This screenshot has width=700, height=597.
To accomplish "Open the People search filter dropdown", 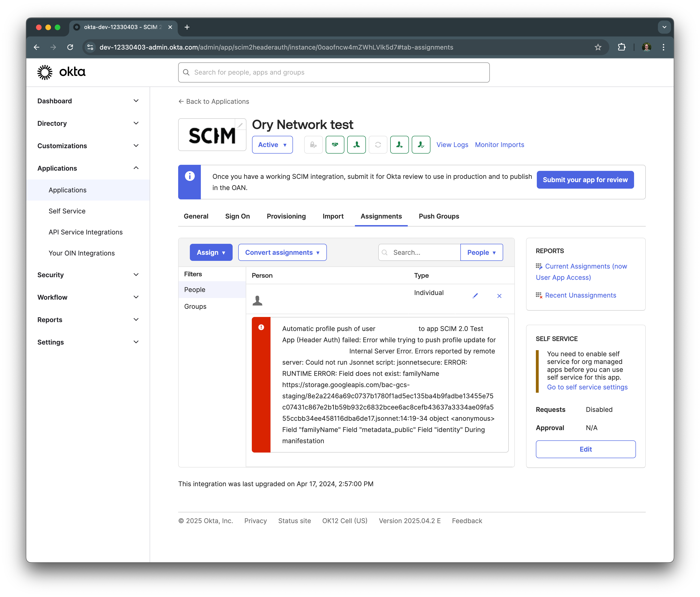I will coord(481,252).
